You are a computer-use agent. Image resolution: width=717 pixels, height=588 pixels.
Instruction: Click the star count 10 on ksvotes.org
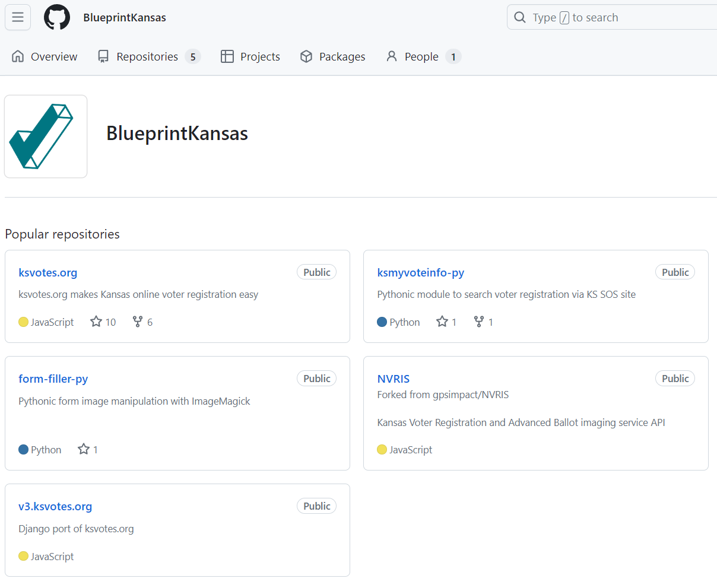[111, 322]
